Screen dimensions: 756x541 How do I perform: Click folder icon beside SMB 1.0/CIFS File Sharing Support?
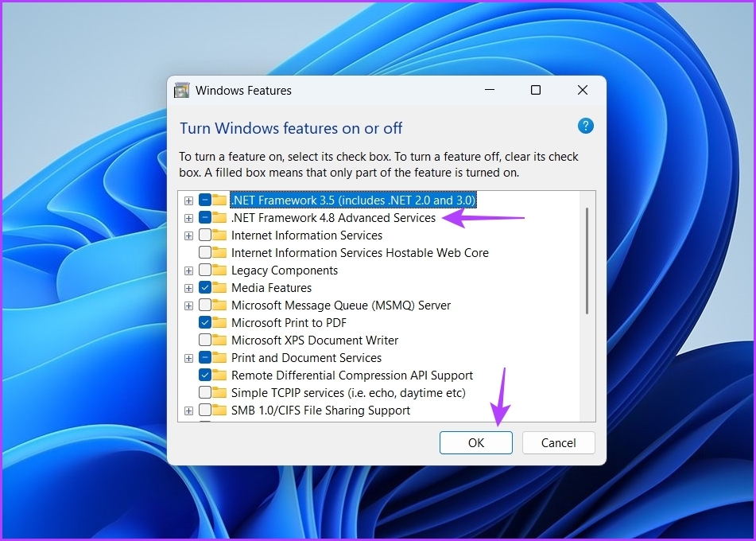(219, 411)
